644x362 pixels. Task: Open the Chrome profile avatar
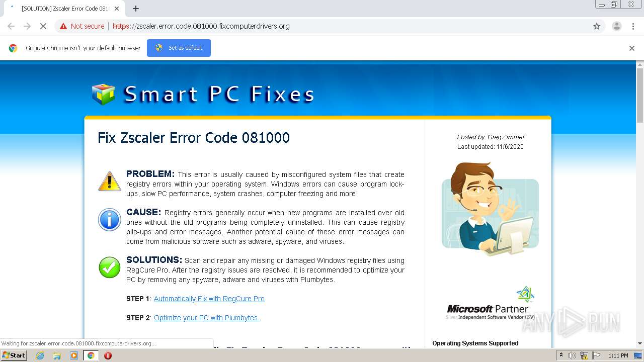coord(616,26)
